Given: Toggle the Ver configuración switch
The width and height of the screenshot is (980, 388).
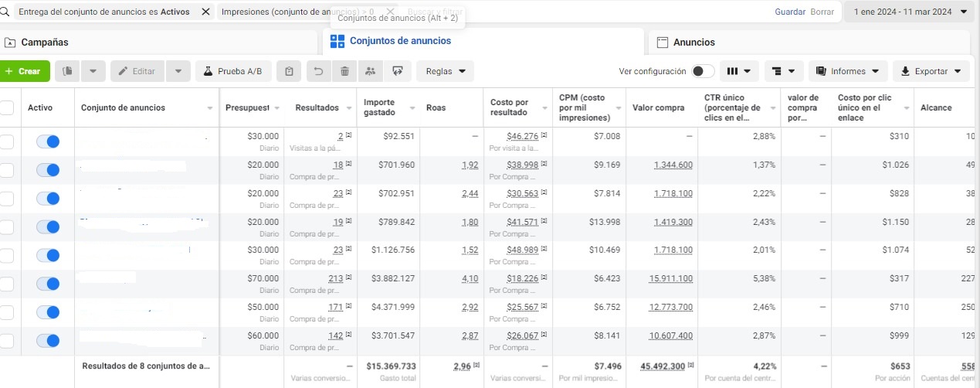Looking at the screenshot, I should pyautogui.click(x=703, y=71).
